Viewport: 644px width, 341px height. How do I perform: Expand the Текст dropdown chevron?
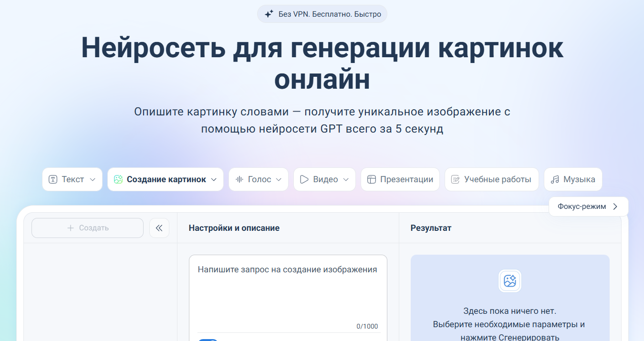93,179
